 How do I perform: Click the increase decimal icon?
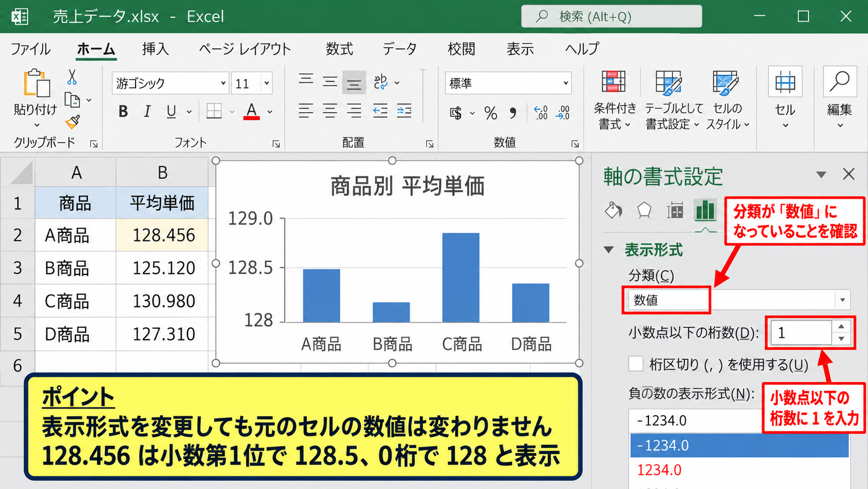pyautogui.click(x=541, y=112)
